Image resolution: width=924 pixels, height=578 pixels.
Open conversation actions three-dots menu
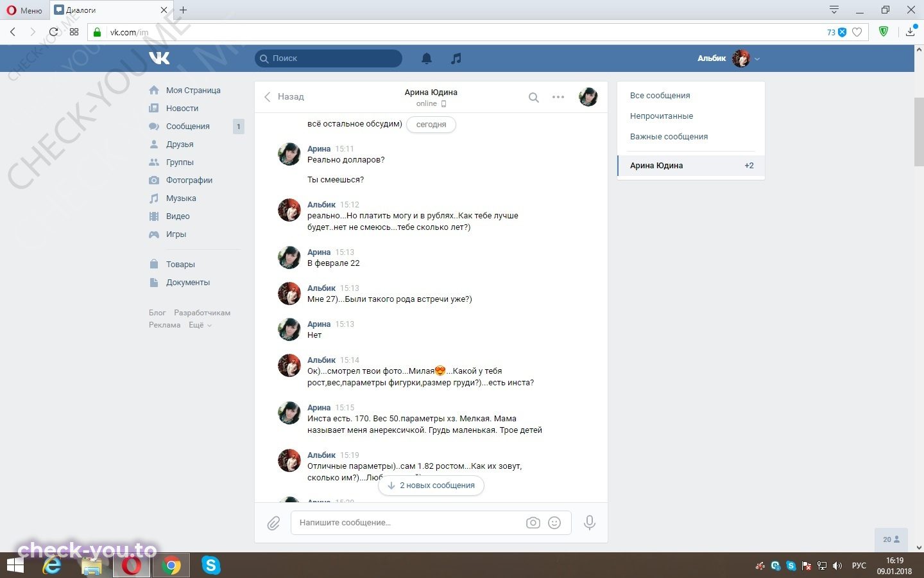(x=558, y=97)
